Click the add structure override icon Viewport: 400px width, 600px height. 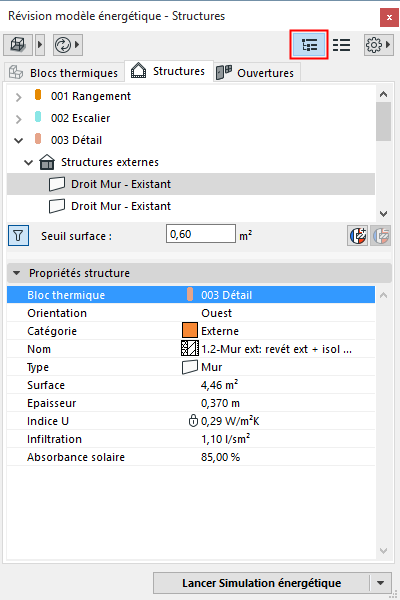click(358, 235)
